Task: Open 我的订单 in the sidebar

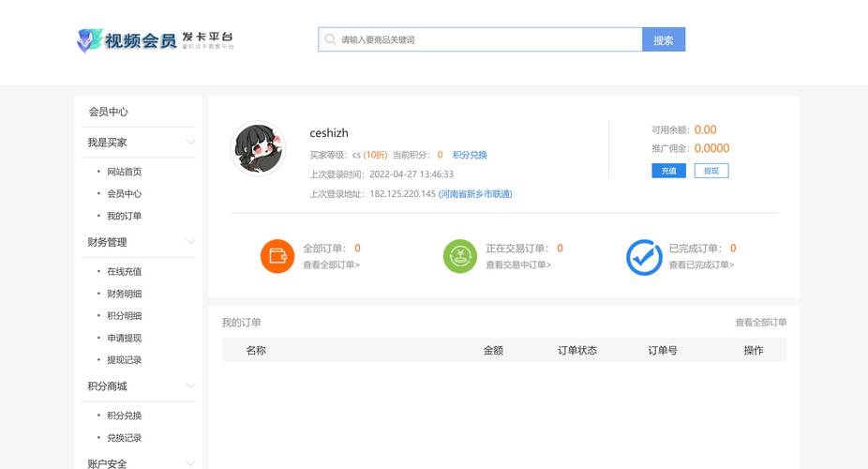Action: tap(124, 216)
